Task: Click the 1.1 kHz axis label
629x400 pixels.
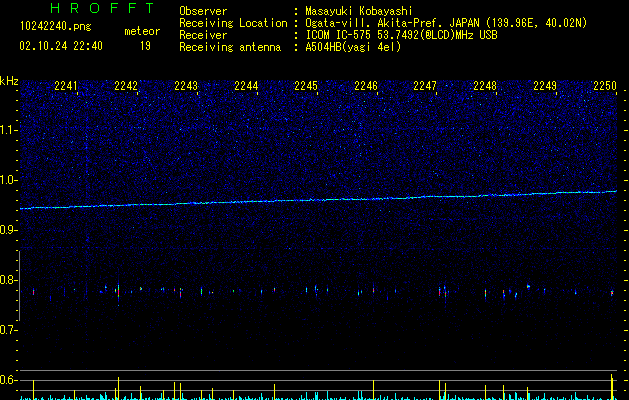Action: point(8,130)
